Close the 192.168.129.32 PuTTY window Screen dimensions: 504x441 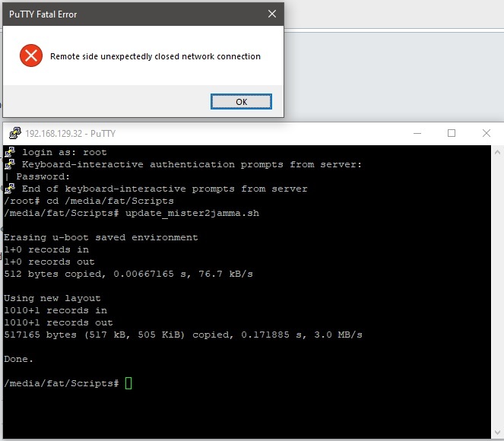(487, 133)
